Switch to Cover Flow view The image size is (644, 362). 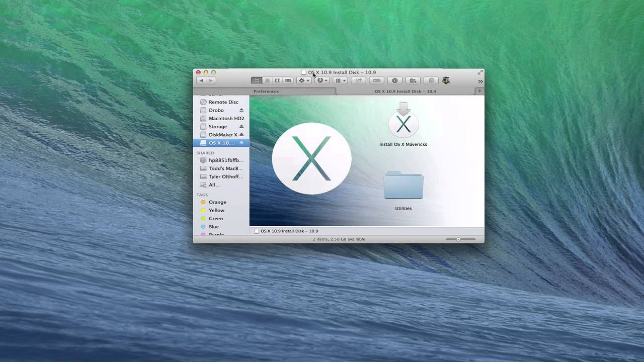click(287, 80)
